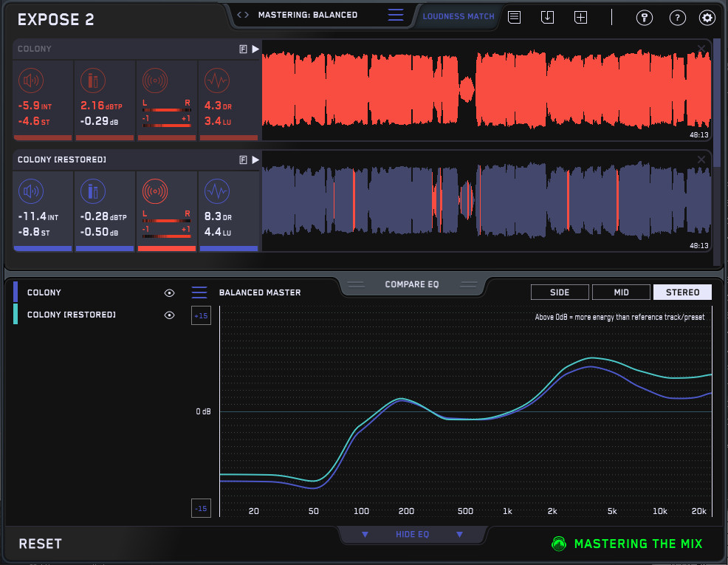Toggle visibility of Colony [Restored] EQ curve
This screenshot has height=565, width=728.
(169, 315)
